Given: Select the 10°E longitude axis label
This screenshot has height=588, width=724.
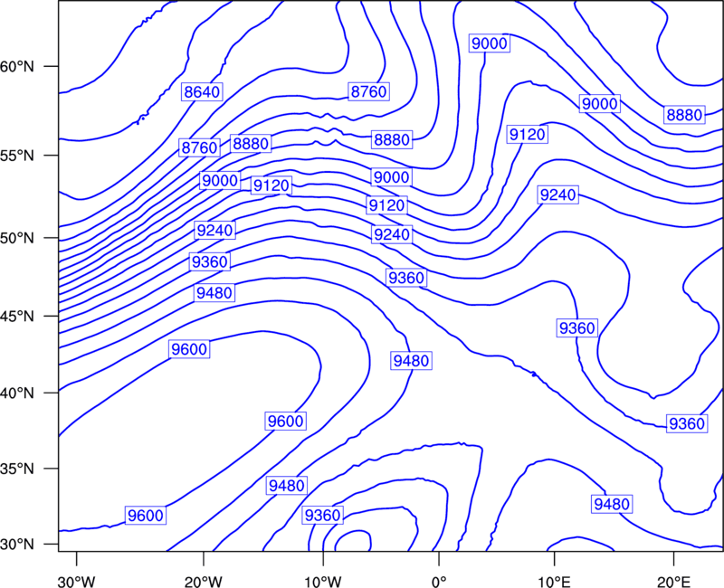Looking at the screenshot, I should coord(554,582).
